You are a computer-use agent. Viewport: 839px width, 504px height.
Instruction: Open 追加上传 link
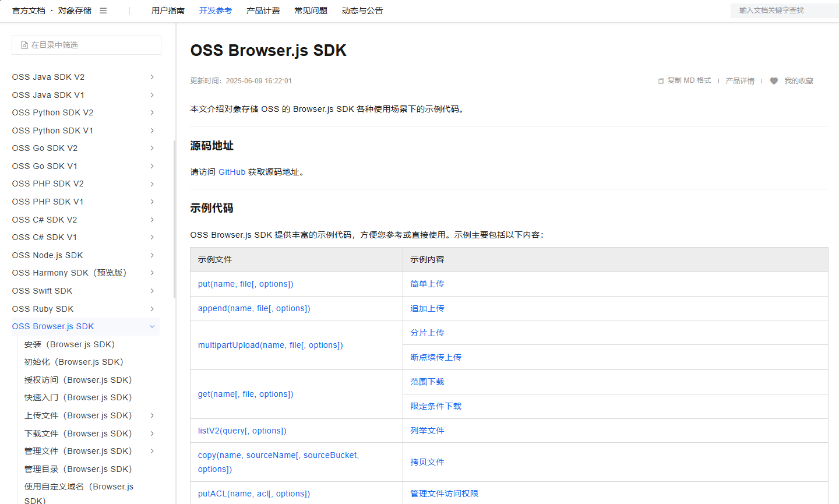427,308
